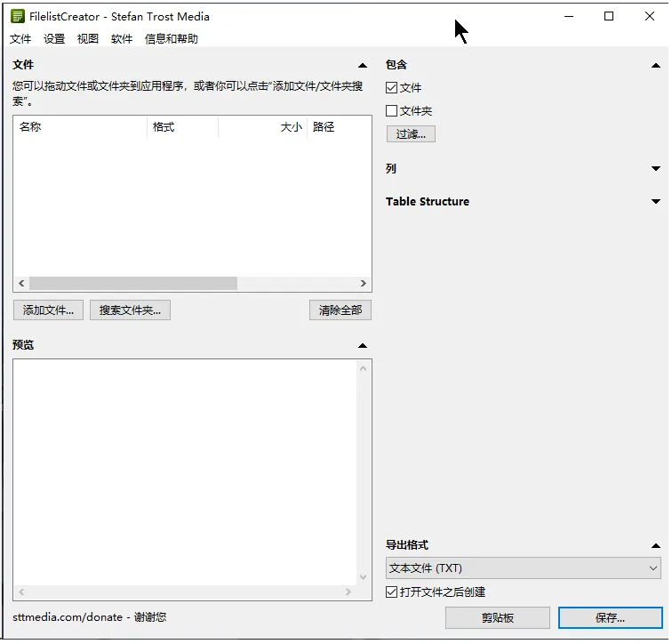Expand the Table Structure section
672x644 pixels.
pyautogui.click(x=656, y=202)
